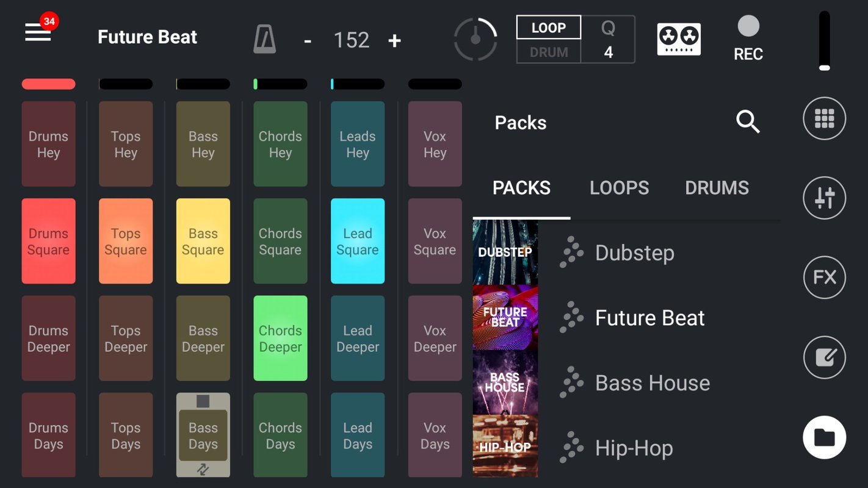Switch quantize mode from LOOP to DRUM
The height and width of the screenshot is (488, 868).
coord(548,52)
